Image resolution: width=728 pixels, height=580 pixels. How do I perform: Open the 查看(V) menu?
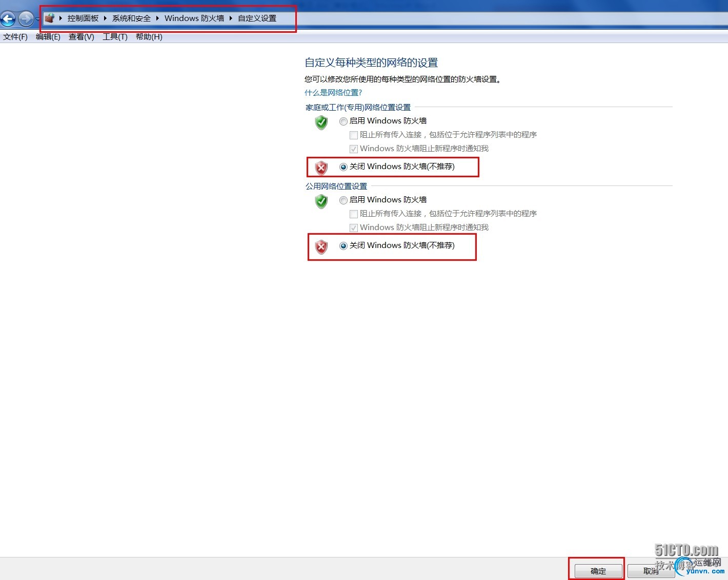click(x=82, y=37)
